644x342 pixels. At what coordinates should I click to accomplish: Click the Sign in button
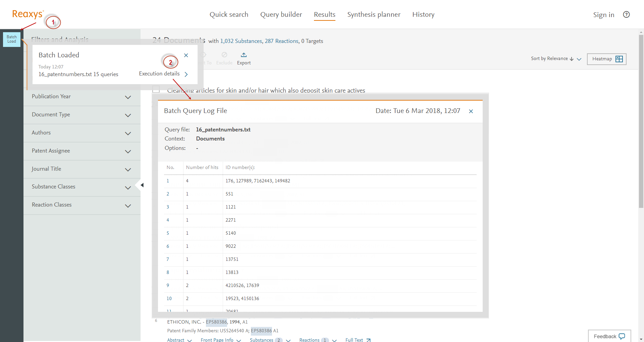pyautogui.click(x=603, y=14)
